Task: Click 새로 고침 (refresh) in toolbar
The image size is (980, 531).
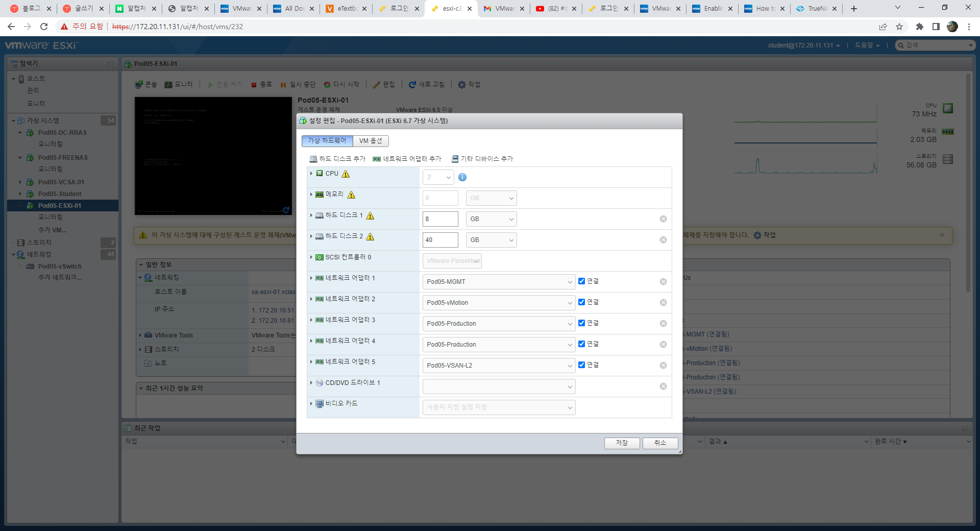Action: pyautogui.click(x=427, y=85)
